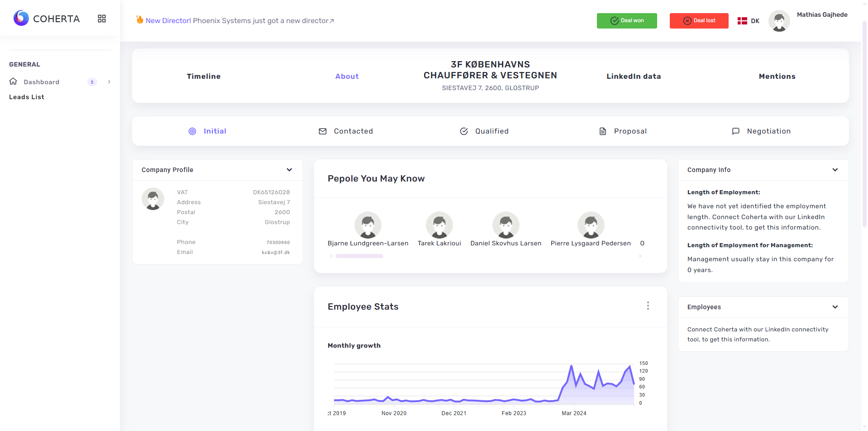The width and height of the screenshot is (868, 431).
Task: Switch to the LinkedIn data tab
Action: pos(634,77)
